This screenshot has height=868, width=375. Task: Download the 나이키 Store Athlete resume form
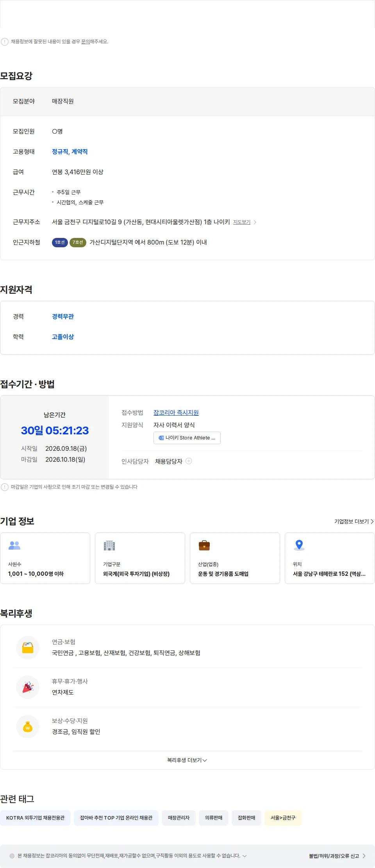pos(187,438)
